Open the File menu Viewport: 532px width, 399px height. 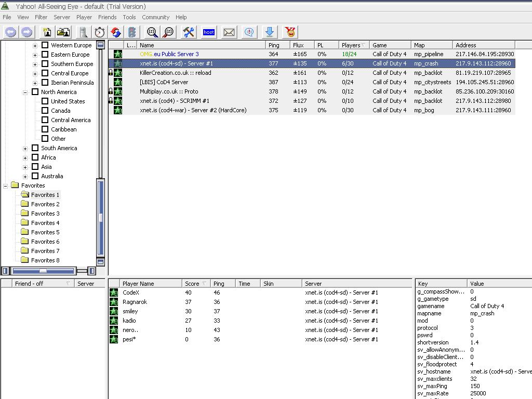click(7, 17)
